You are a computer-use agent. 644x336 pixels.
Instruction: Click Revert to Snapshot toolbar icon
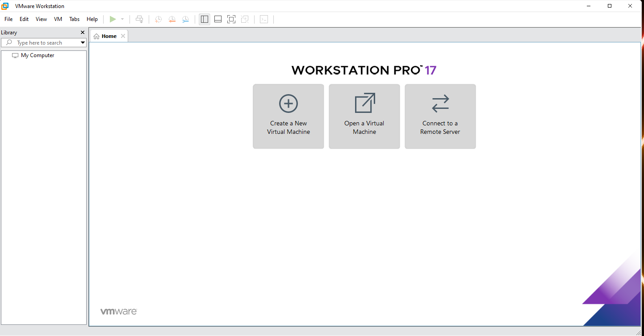coord(172,19)
